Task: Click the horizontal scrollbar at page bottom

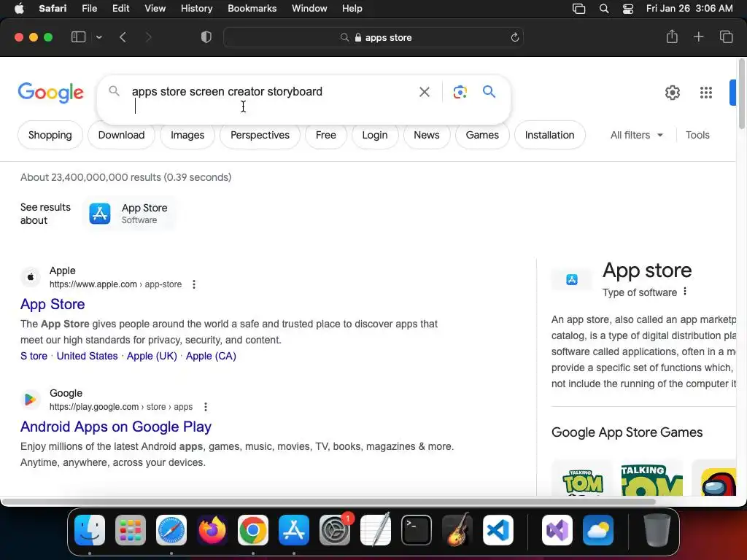Action: click(x=328, y=501)
